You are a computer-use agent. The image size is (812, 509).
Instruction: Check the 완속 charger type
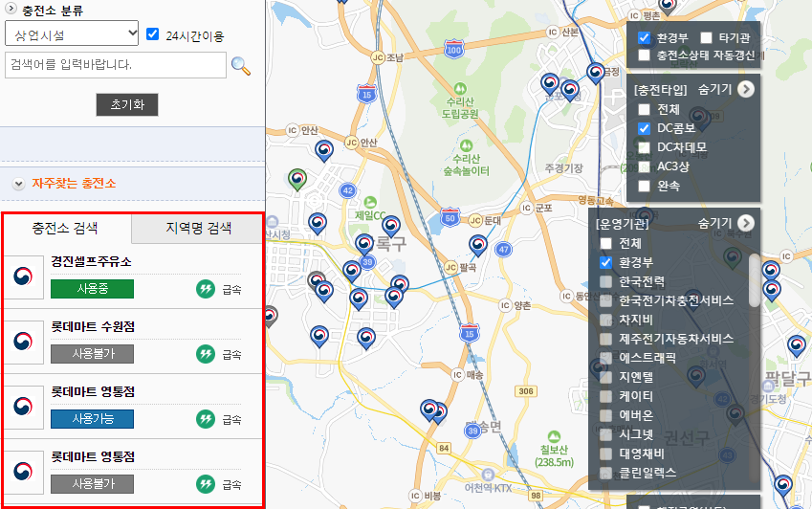[644, 186]
